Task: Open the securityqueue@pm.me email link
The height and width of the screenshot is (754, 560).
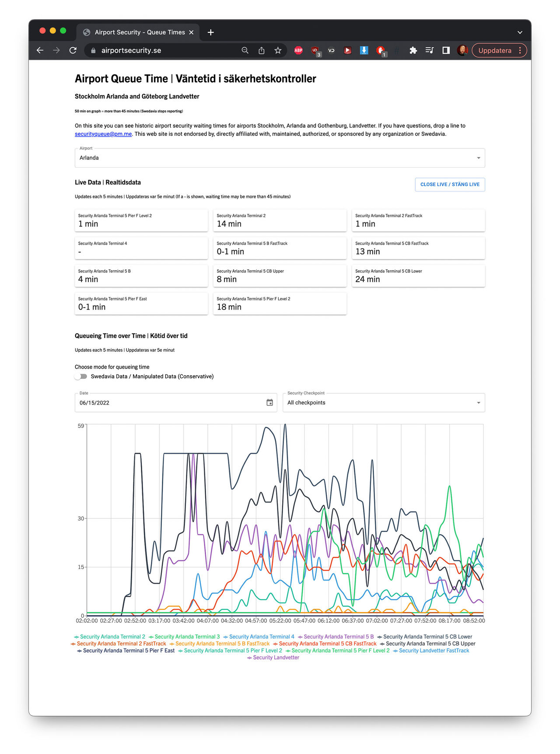Action: (x=103, y=134)
